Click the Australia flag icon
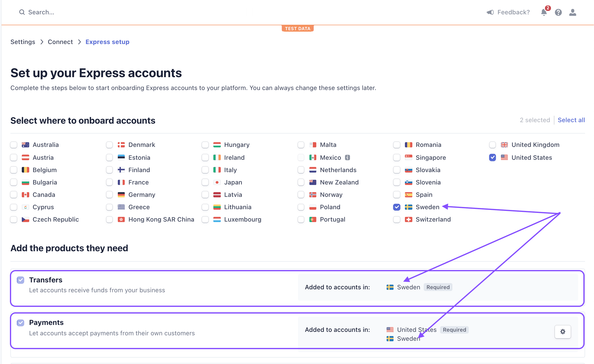The image size is (594, 364). click(25, 145)
